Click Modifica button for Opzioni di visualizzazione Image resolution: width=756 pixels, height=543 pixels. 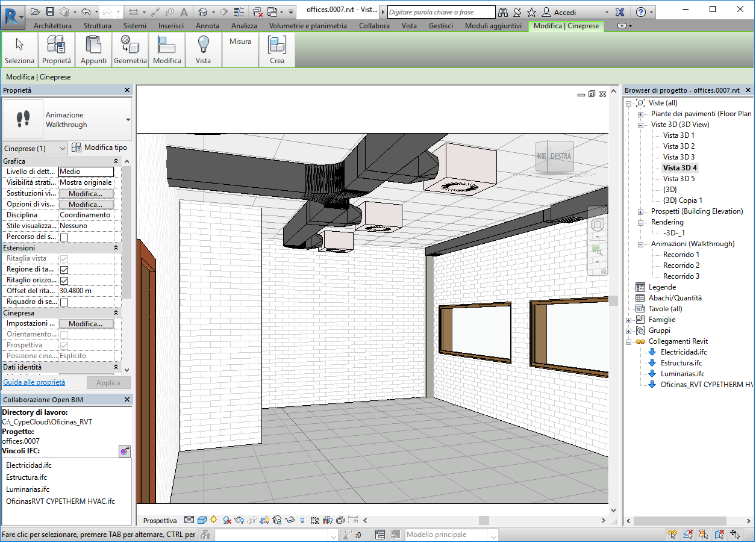pyautogui.click(x=86, y=205)
